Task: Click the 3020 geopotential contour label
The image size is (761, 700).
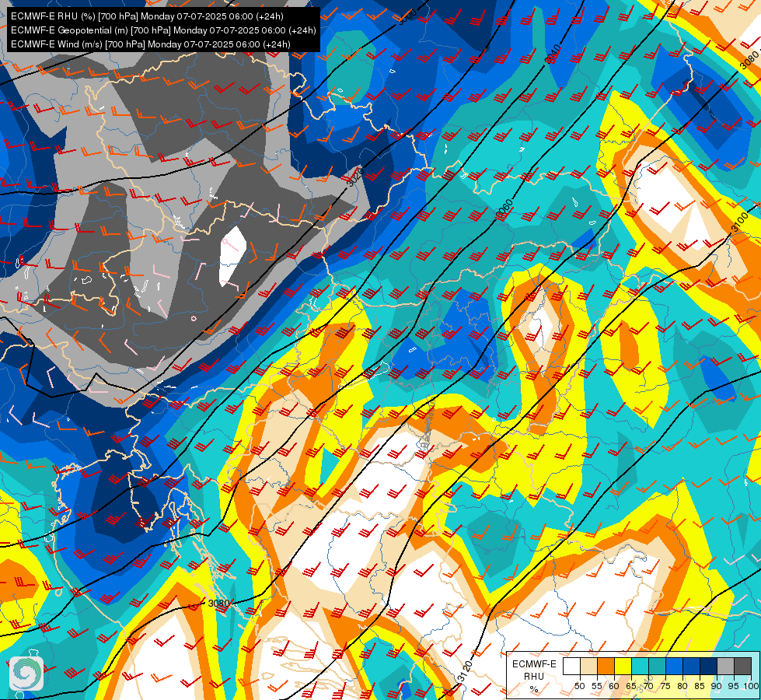Action: 356,177
